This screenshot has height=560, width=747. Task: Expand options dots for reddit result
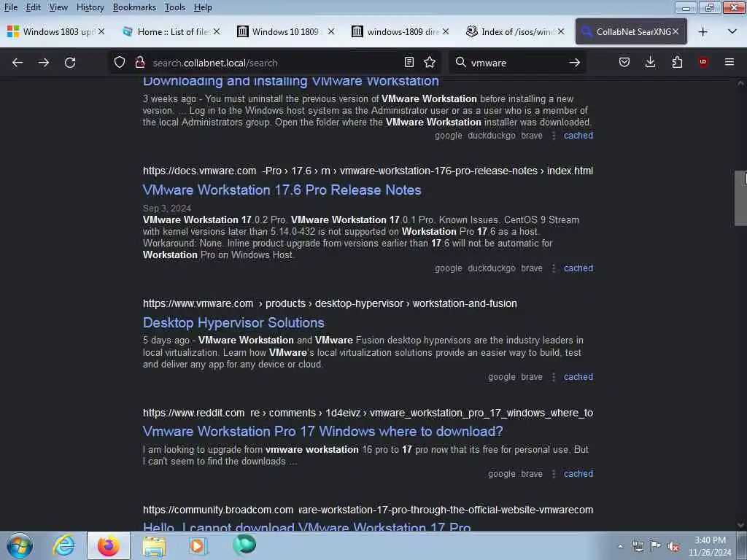[554, 474]
